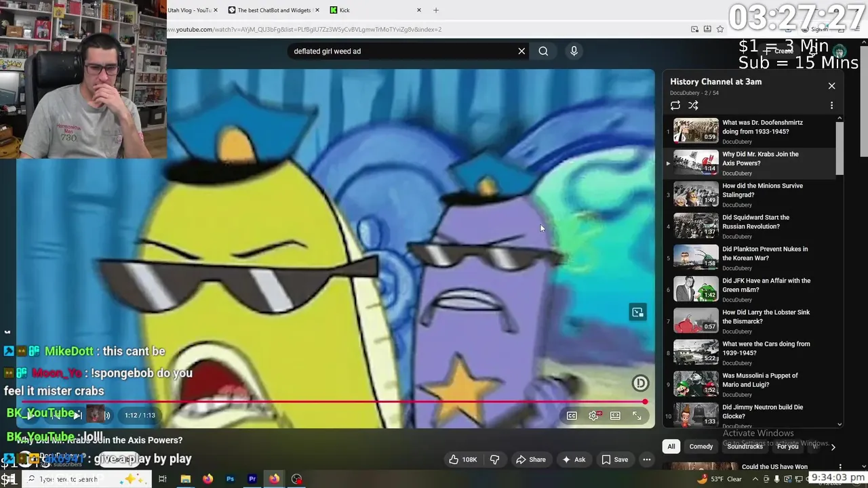The image size is (868, 488).
Task: Open Task View on the taskbar
Action: click(163, 479)
